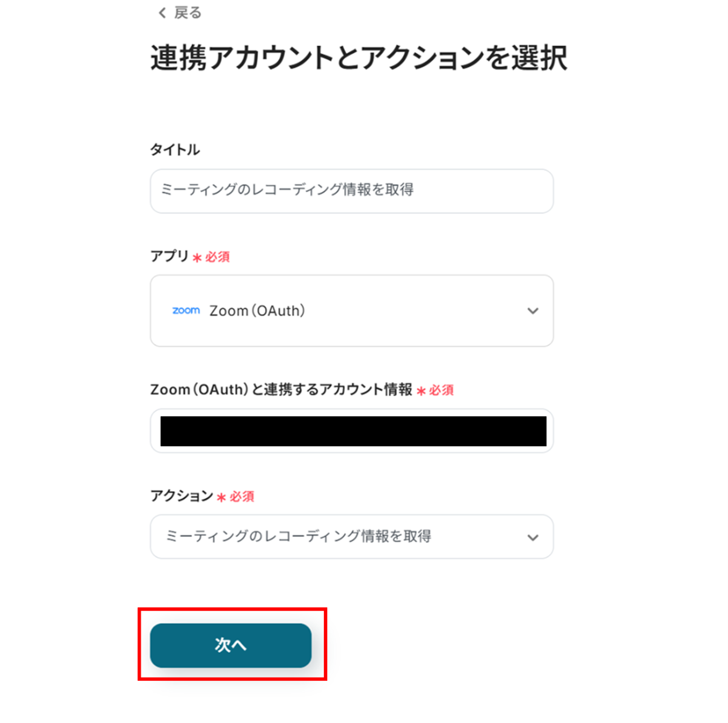Select the redacted Zoom account information field
The image size is (728, 723).
(353, 431)
